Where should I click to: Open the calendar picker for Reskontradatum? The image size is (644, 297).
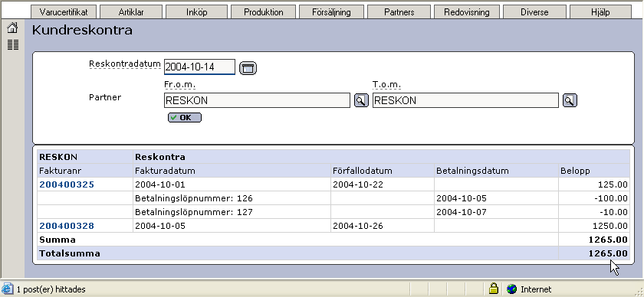(248, 67)
